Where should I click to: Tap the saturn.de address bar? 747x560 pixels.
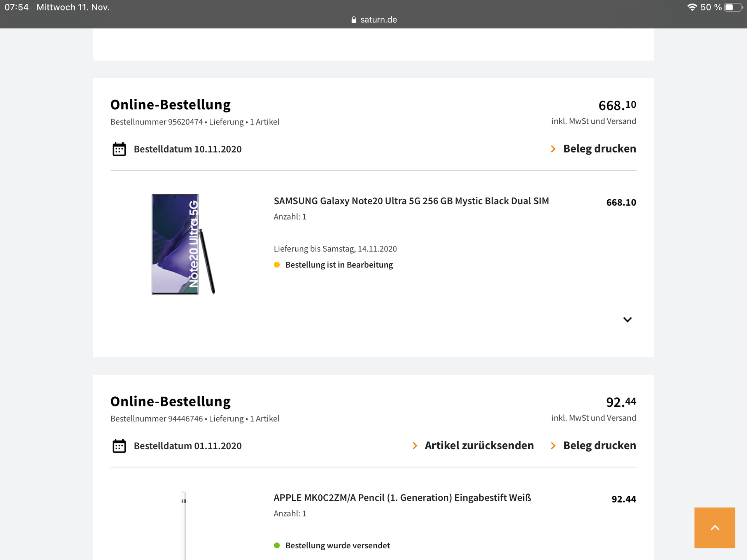click(373, 20)
